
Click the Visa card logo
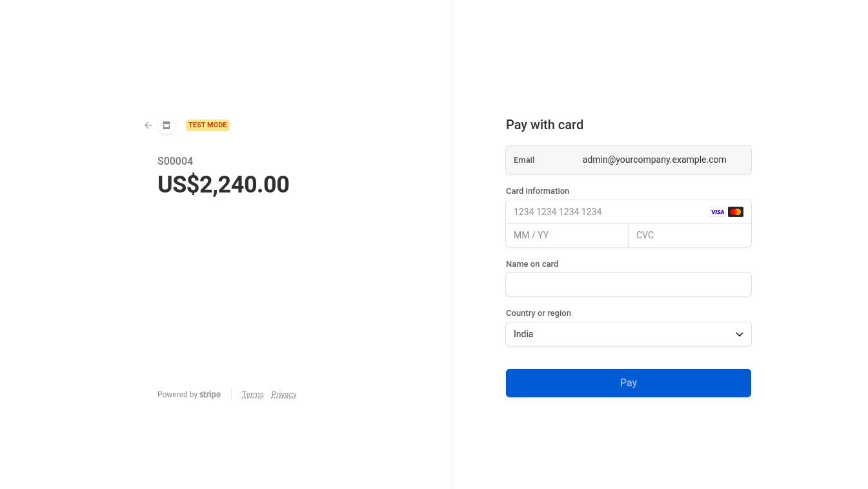717,212
